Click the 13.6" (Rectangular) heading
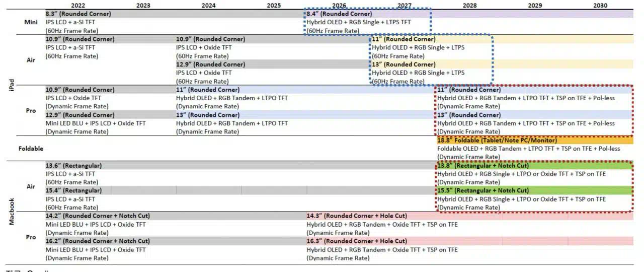Viewport: 644px width, 272px height. 73,165
